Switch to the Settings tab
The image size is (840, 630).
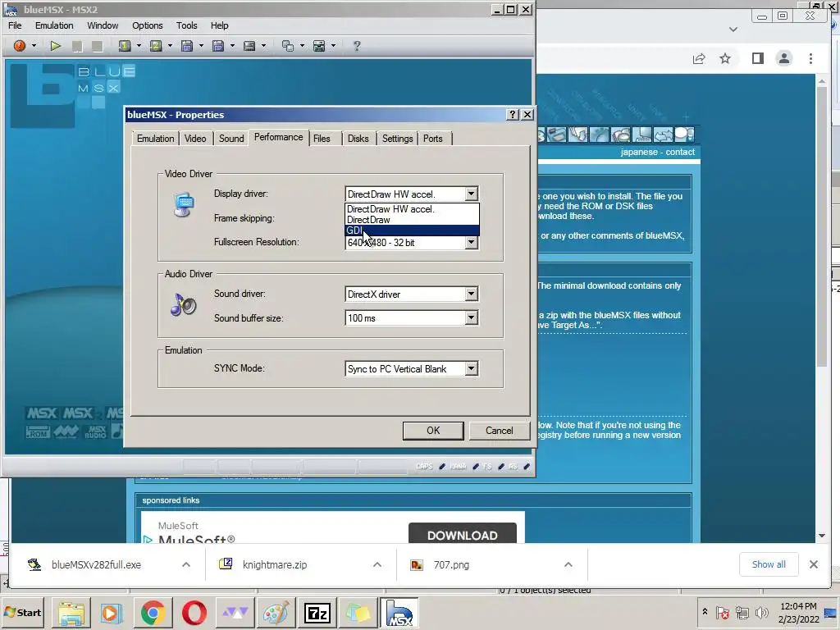click(x=397, y=139)
